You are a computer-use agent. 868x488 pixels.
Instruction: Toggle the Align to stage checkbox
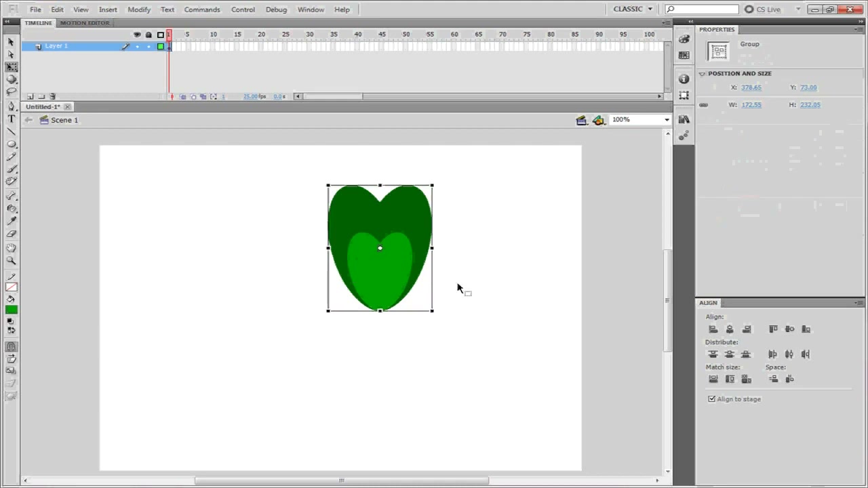pyautogui.click(x=712, y=399)
